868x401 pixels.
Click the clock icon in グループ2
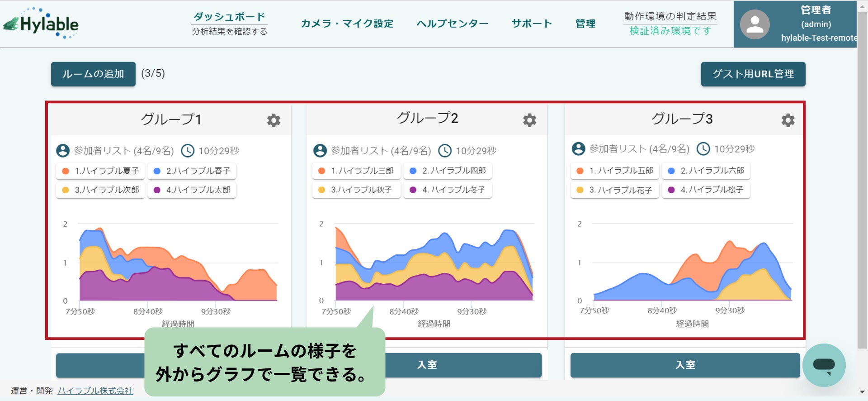pyautogui.click(x=445, y=150)
